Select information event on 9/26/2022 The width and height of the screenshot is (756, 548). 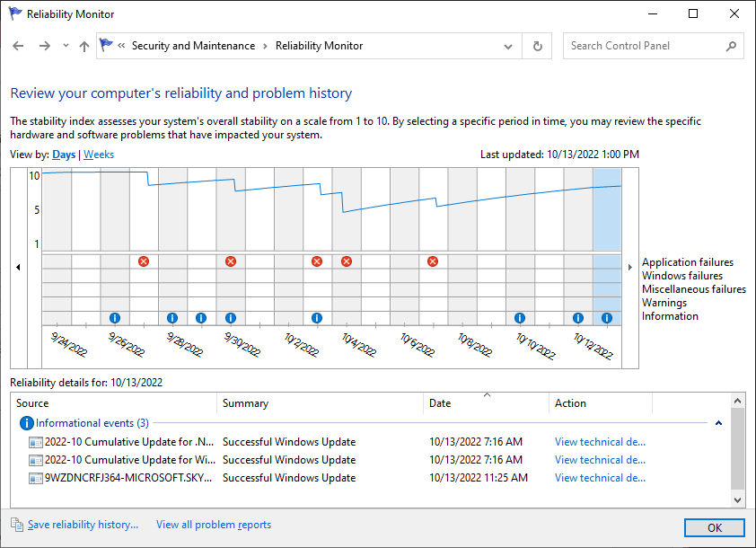(115, 318)
